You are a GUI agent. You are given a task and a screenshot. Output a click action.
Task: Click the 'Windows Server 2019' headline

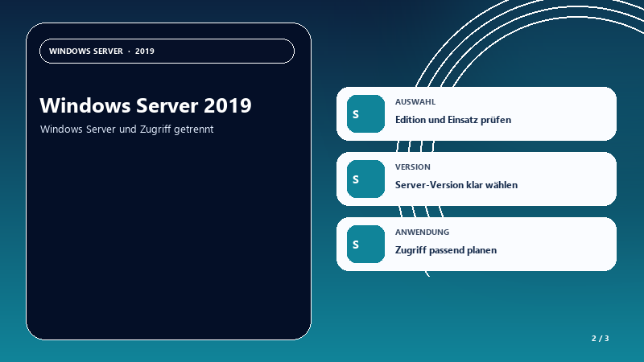[x=146, y=105]
